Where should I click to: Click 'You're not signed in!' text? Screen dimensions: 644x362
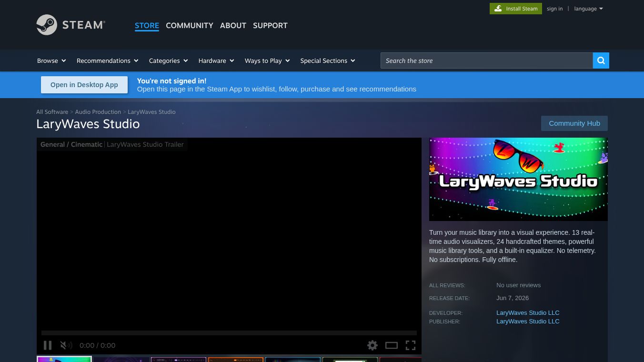point(171,81)
